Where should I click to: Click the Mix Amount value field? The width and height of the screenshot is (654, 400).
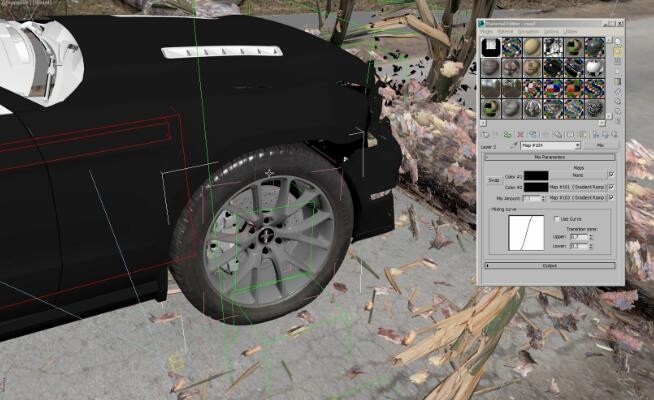tap(532, 199)
